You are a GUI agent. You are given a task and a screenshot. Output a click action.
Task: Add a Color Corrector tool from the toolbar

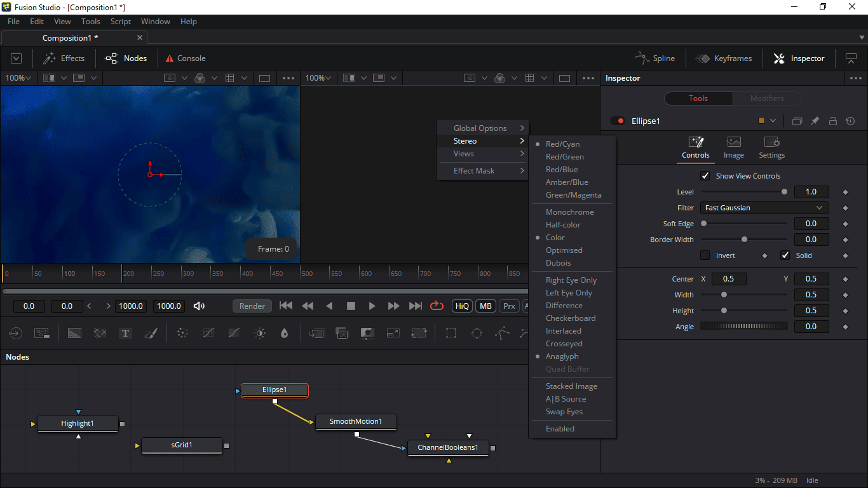(182, 333)
